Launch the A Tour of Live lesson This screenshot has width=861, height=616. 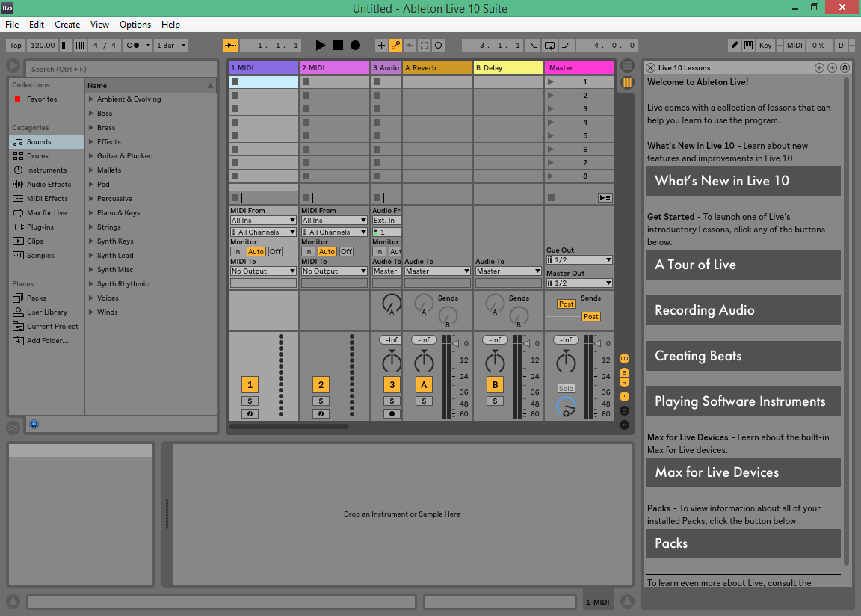coord(743,265)
